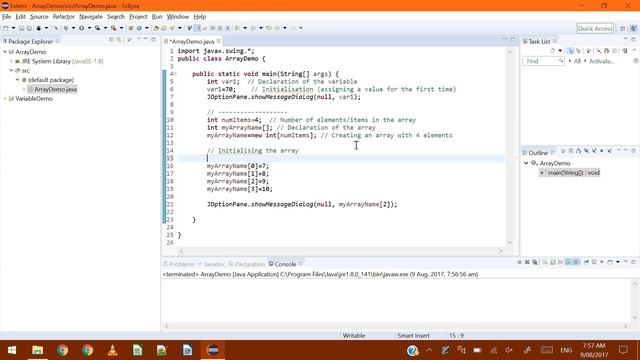
Task: Click the Eclipse icon in the taskbar
Action: coord(213,350)
